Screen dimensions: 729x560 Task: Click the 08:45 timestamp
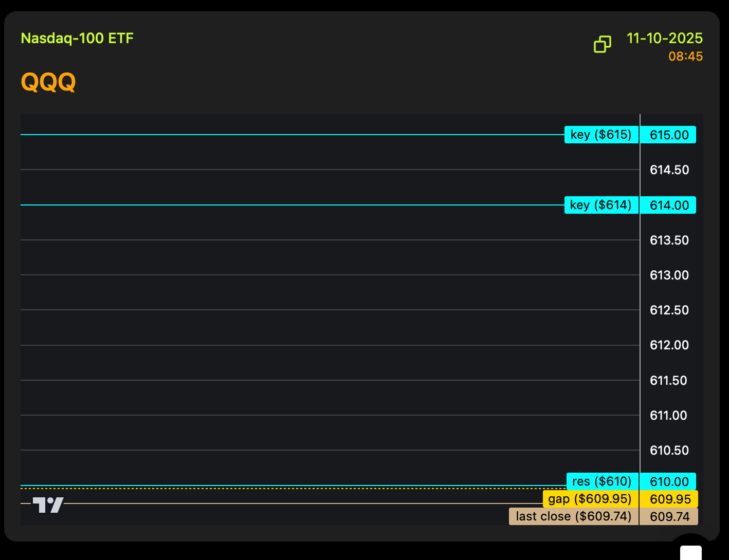click(x=685, y=57)
